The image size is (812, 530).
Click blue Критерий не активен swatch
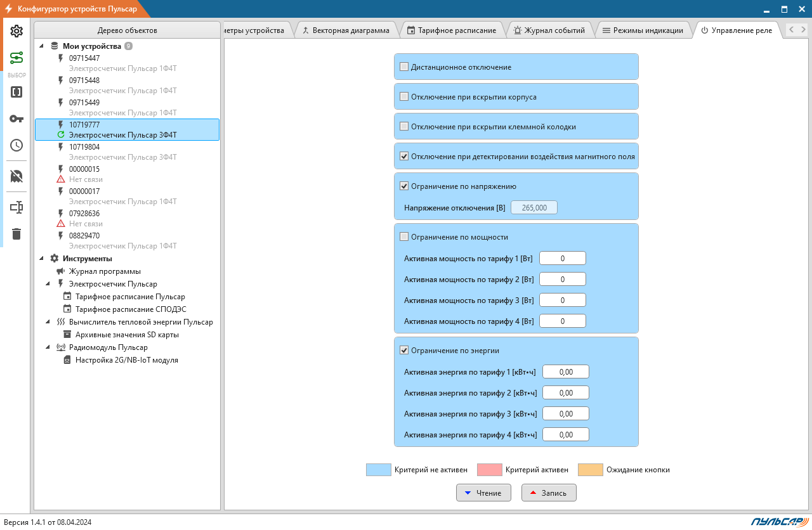[379, 470]
